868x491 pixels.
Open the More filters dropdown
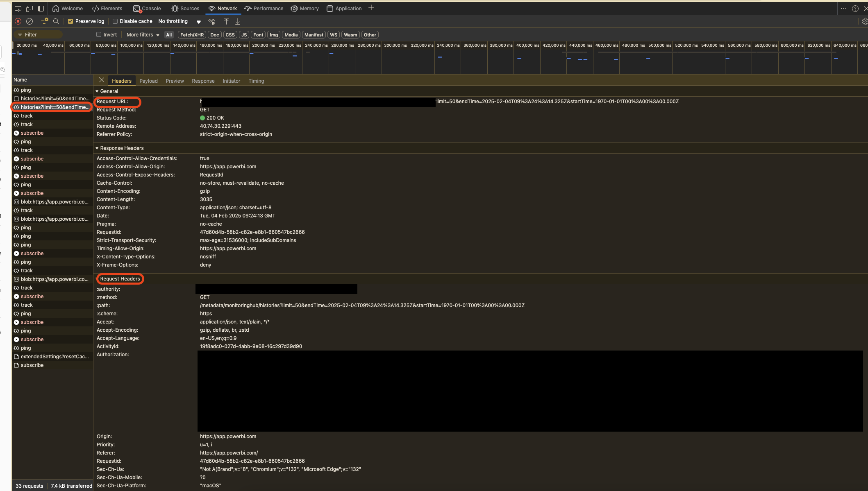click(x=143, y=35)
